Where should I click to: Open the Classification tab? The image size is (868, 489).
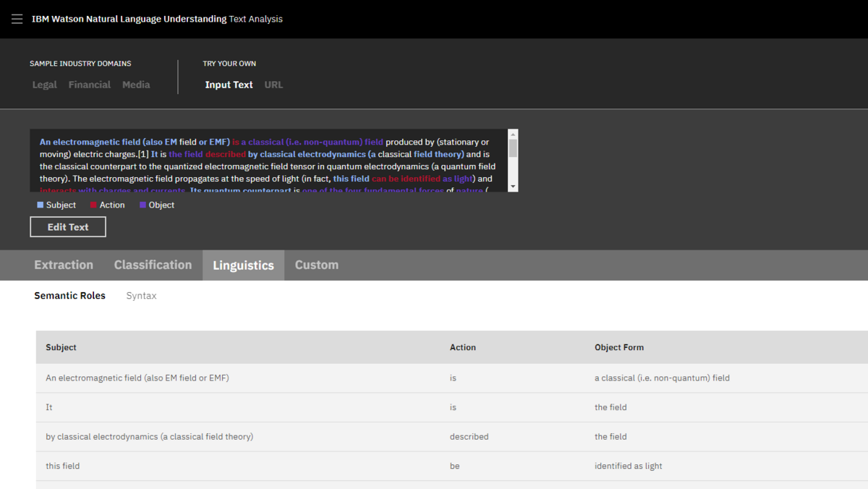point(153,265)
